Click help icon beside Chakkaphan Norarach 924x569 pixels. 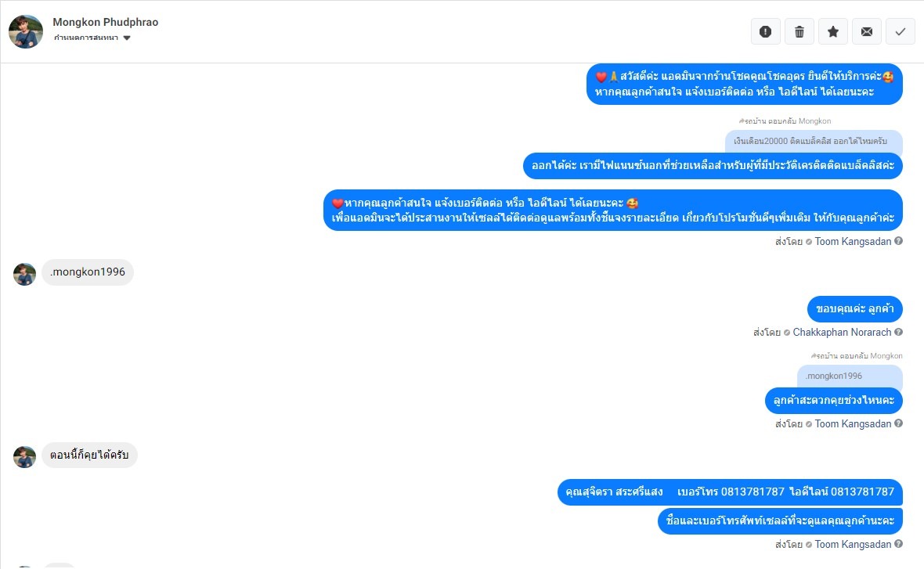(x=898, y=332)
